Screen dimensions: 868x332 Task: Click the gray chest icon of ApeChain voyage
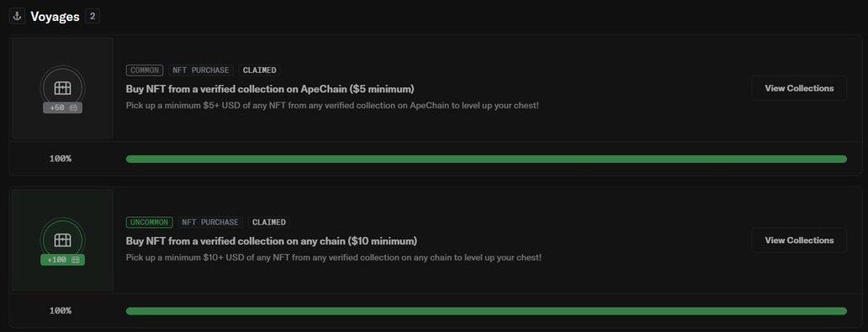click(62, 87)
